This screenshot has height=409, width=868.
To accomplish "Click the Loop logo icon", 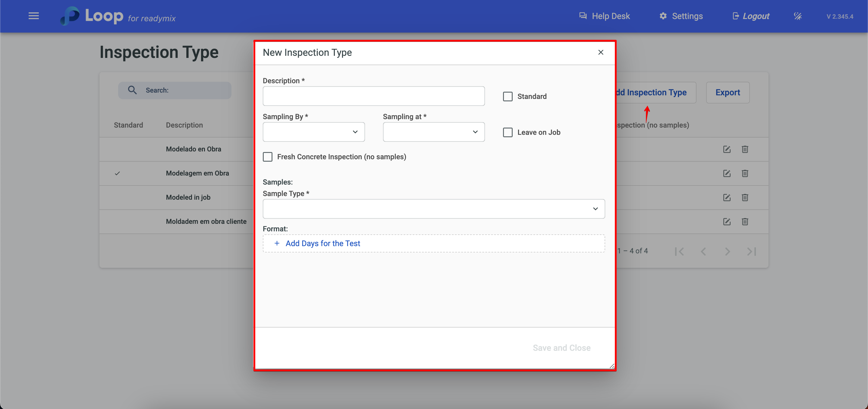I will [x=71, y=16].
